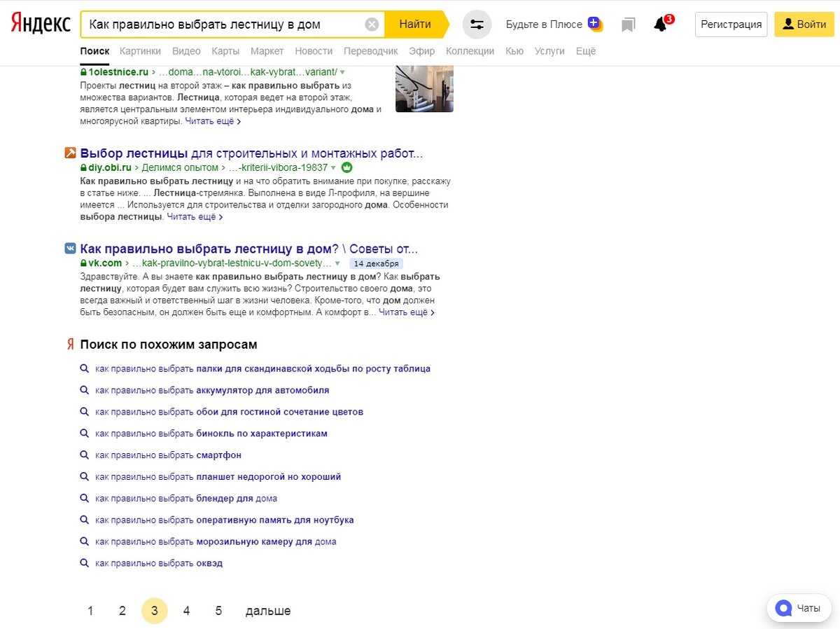The height and width of the screenshot is (629, 840).
Task: Go to results page 1
Action: (90, 611)
